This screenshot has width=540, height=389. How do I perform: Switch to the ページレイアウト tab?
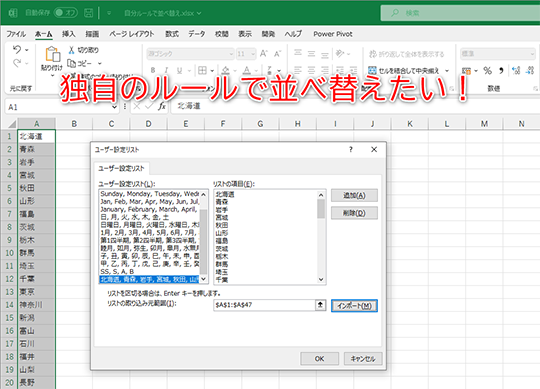coord(132,34)
